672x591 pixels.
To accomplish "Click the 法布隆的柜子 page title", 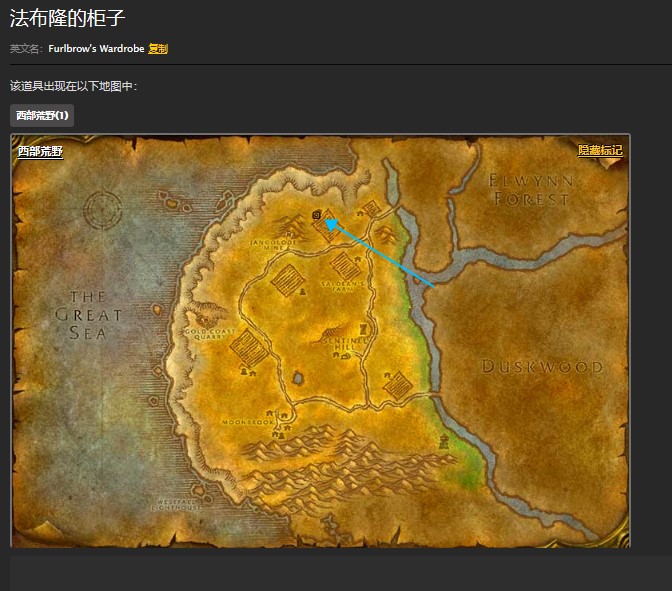I will click(x=68, y=18).
